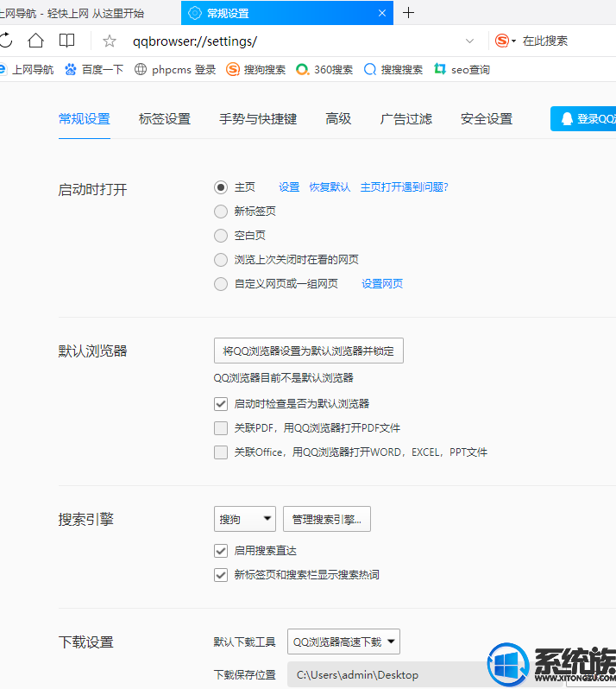Open phpcms 登录 bookmark

[175, 69]
